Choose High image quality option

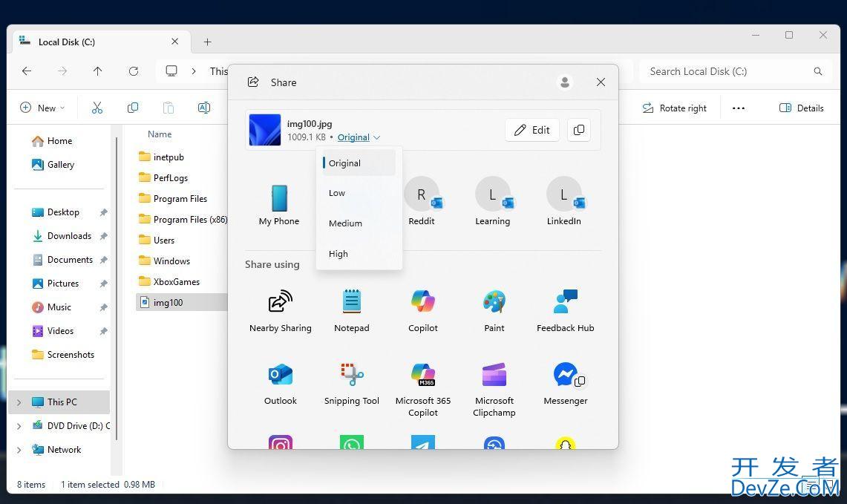click(x=359, y=253)
